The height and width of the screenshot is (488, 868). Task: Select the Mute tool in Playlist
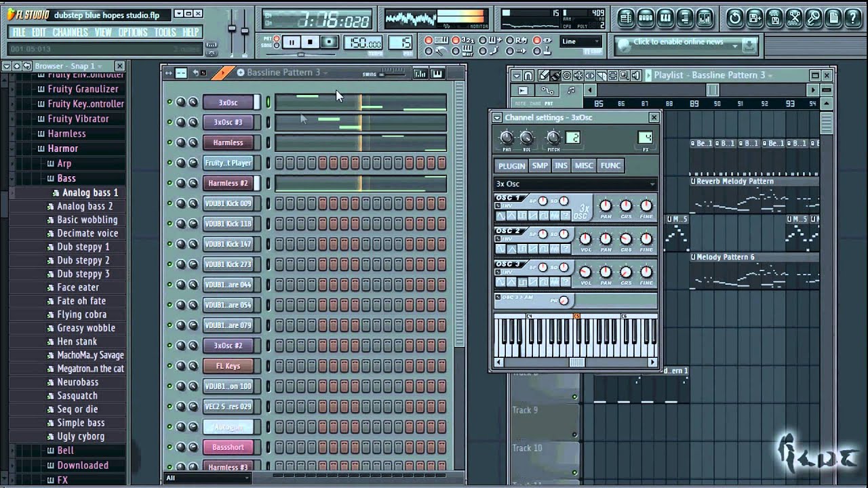tap(578, 75)
